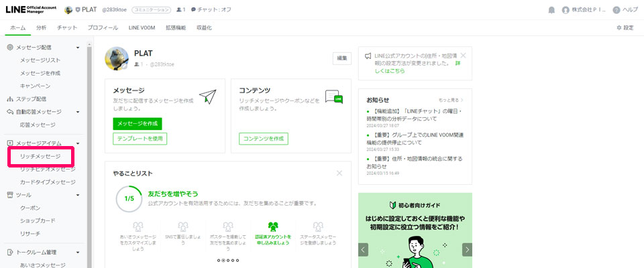The width and height of the screenshot is (644, 268).
Task: Click the コミュニケーション badge in header
Action: pos(151,10)
